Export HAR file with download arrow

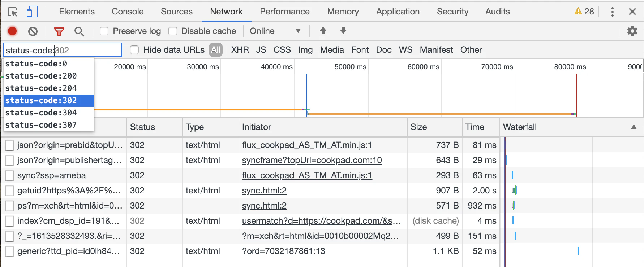(343, 31)
